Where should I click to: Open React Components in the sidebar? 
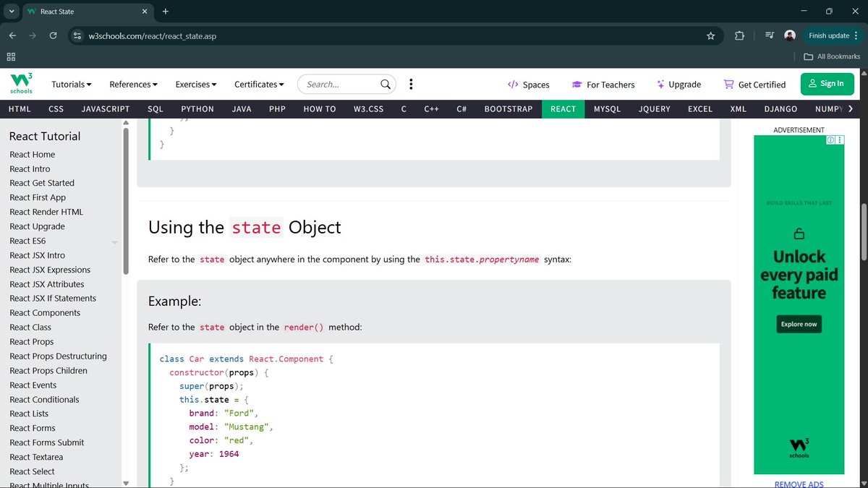click(x=45, y=313)
